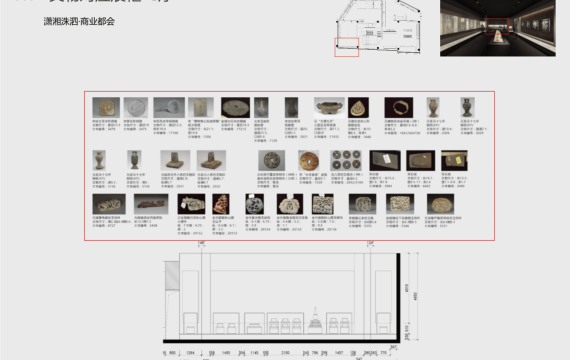Select the six coins group photo
Image resolution: width=570 pixels, height=360 pixels.
pos(346,160)
